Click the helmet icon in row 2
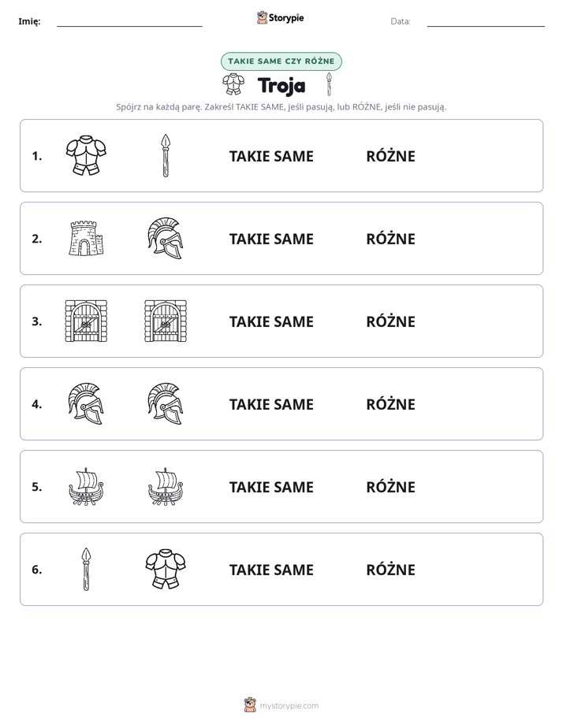563x728 pixels. [x=166, y=238]
